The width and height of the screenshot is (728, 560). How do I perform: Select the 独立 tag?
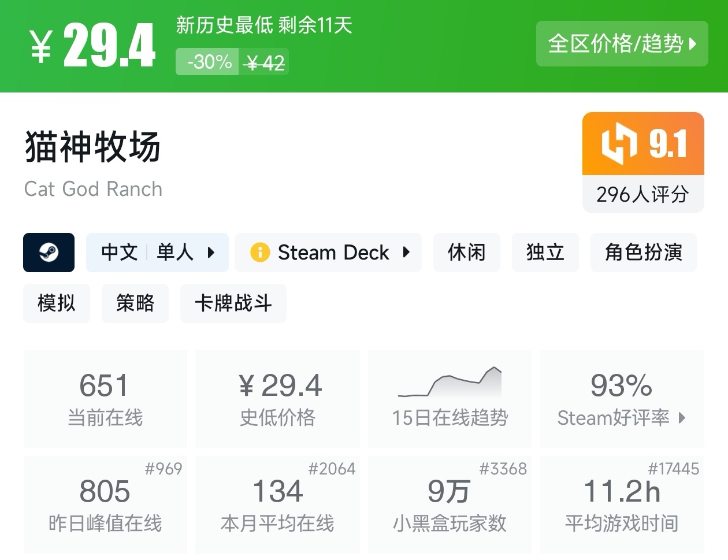545,253
